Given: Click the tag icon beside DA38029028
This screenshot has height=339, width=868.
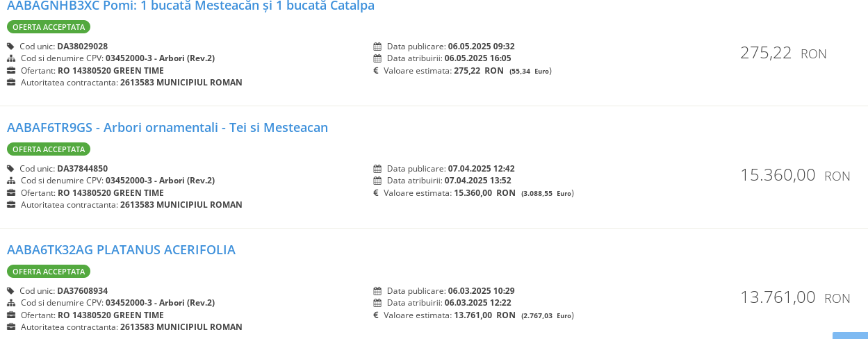Looking at the screenshot, I should (x=10, y=47).
